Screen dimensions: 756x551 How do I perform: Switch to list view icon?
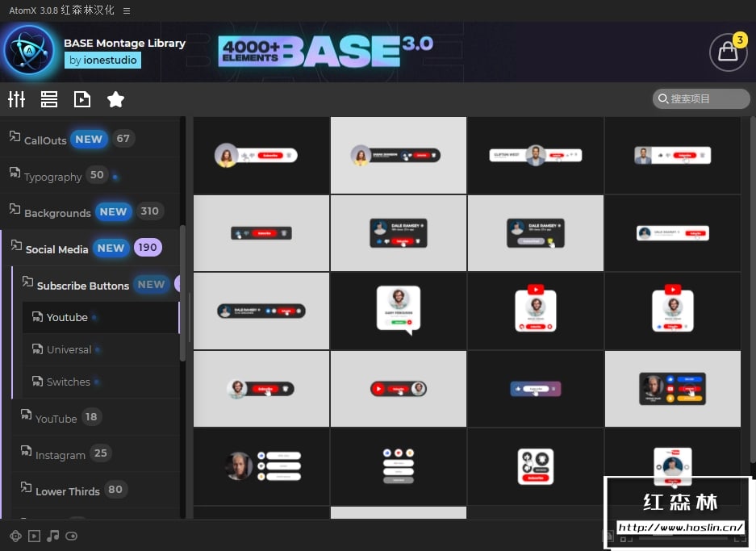pyautogui.click(x=49, y=99)
